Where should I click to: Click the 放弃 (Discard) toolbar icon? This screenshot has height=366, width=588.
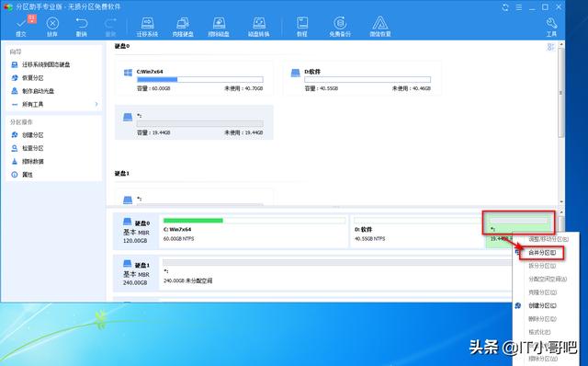(x=52, y=27)
